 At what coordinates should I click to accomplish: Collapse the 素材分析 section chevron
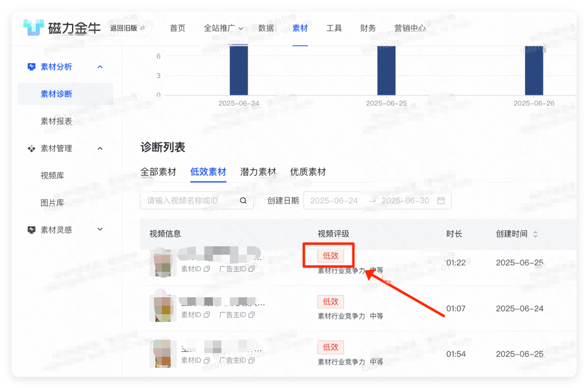point(100,66)
